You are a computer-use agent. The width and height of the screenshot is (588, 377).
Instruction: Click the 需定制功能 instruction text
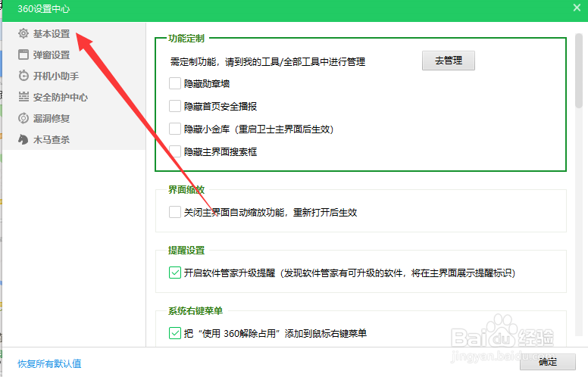(267, 62)
